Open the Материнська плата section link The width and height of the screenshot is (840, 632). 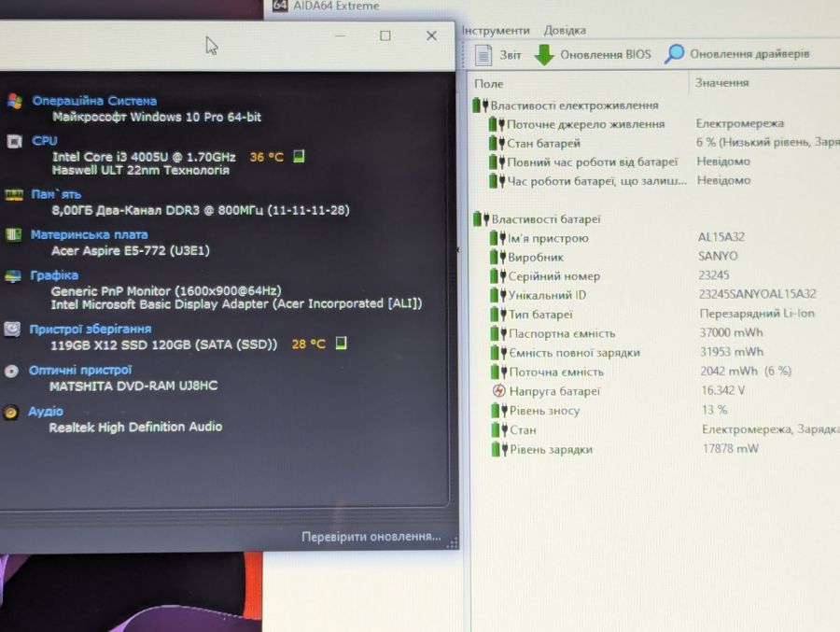tap(89, 235)
